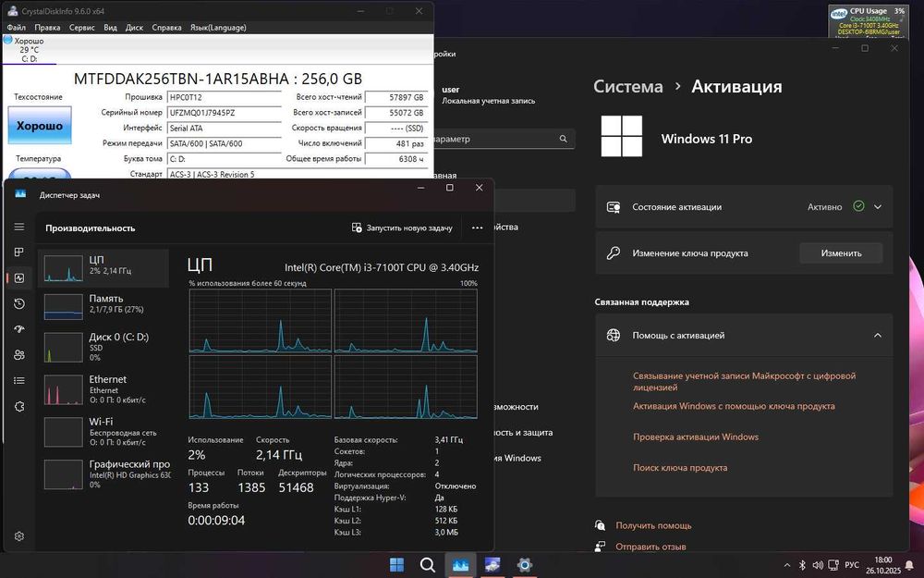The height and width of the screenshot is (578, 924).
Task: Click the key icon beside product key change
Action: click(x=613, y=253)
